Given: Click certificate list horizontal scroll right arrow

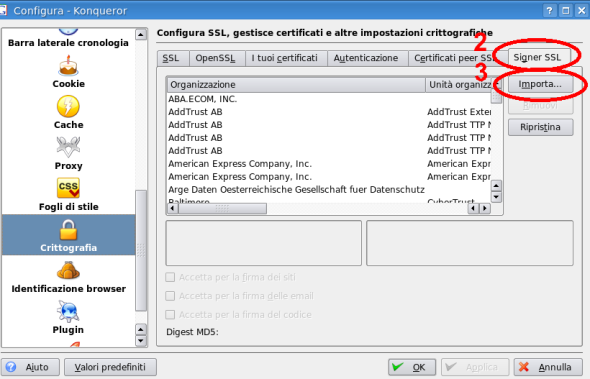Looking at the screenshot, I should coord(485,208).
